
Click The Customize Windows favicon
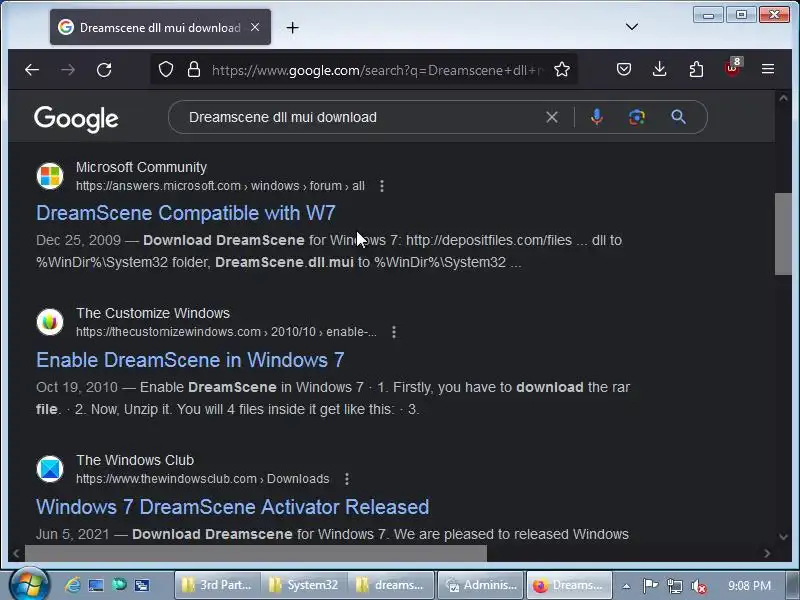tap(50, 322)
